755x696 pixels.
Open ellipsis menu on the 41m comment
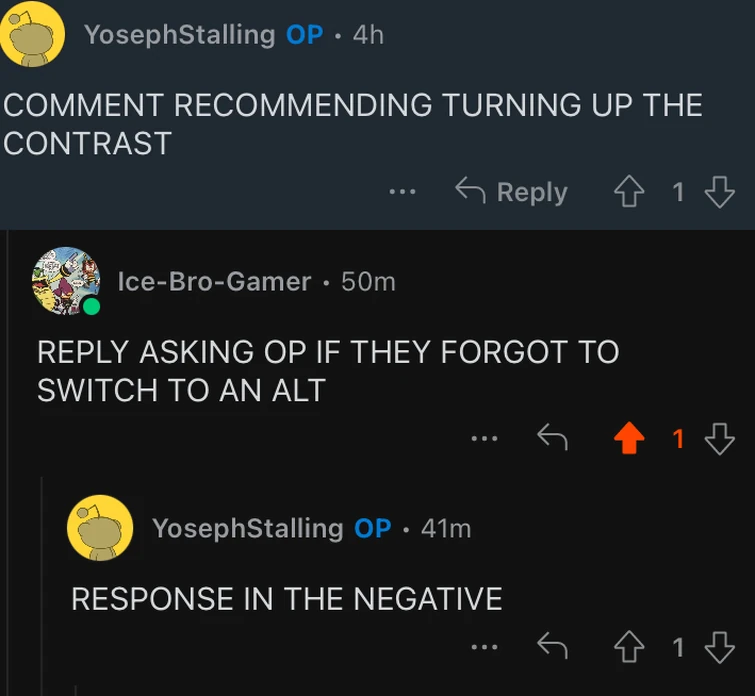point(484,647)
